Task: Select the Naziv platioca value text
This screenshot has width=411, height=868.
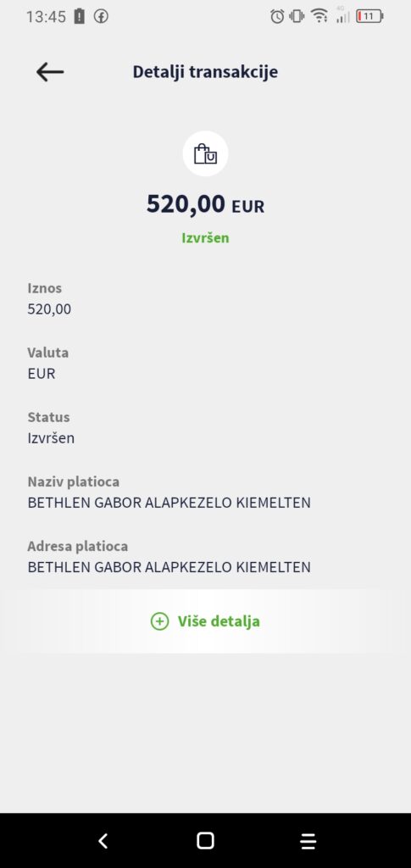Action: pyautogui.click(x=169, y=503)
